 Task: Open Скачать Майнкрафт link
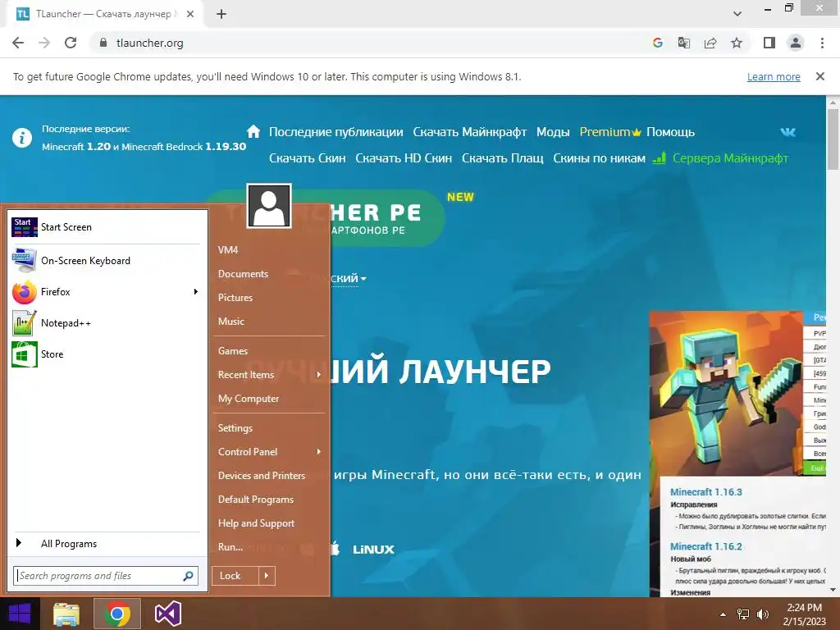tap(470, 132)
